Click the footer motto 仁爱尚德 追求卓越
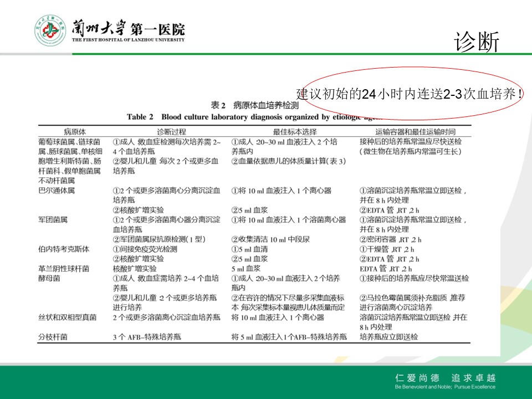 click(x=445, y=377)
